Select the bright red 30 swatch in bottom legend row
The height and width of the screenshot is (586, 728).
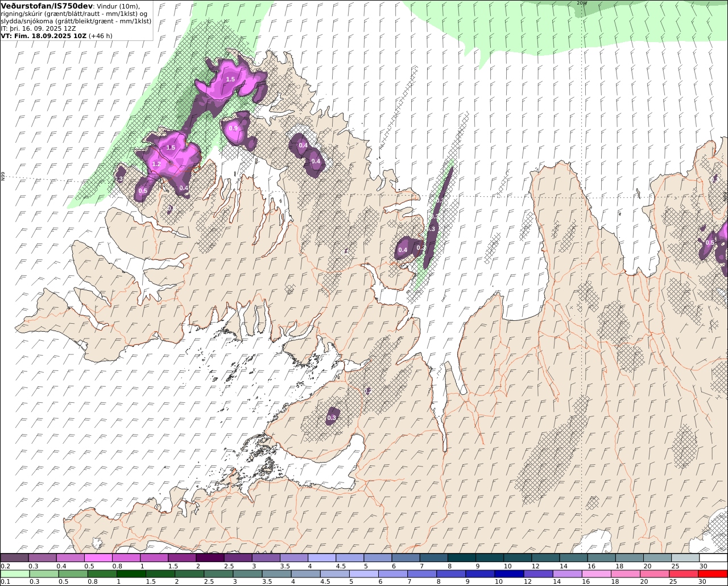[713, 573]
